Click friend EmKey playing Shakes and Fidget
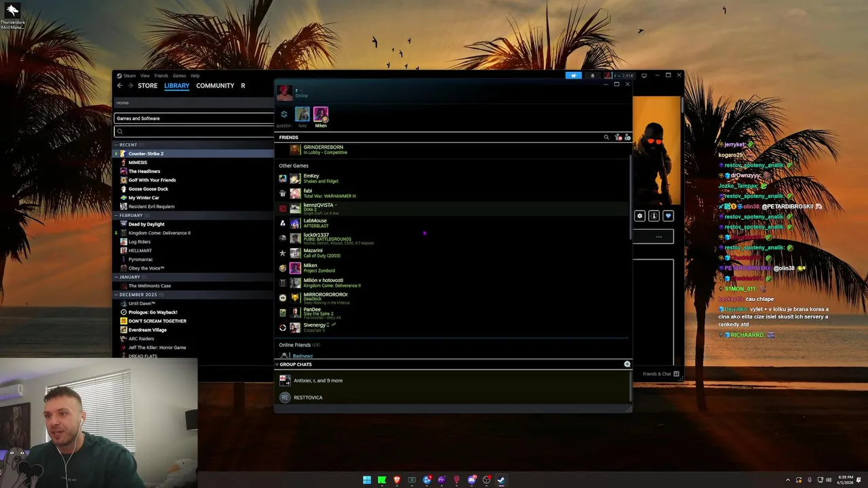The image size is (868, 488). point(452,178)
